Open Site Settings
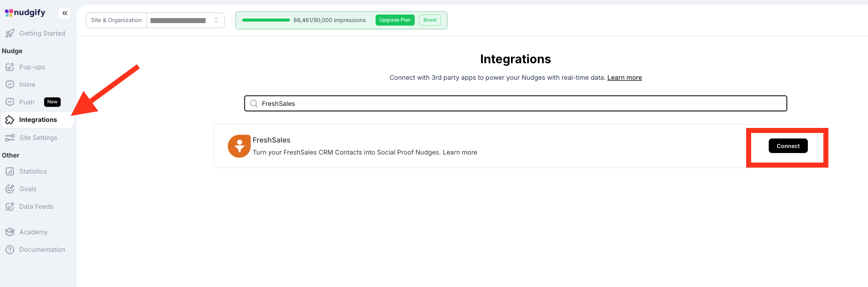 (x=37, y=138)
